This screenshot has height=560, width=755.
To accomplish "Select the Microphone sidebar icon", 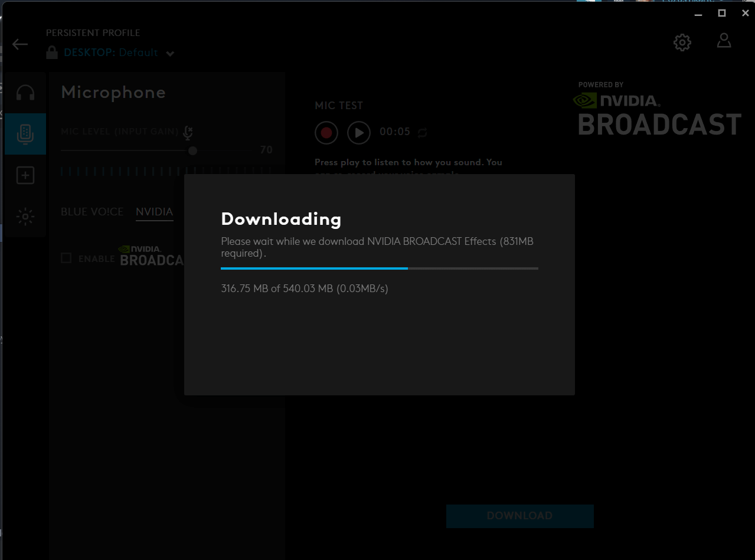I will click(x=25, y=134).
